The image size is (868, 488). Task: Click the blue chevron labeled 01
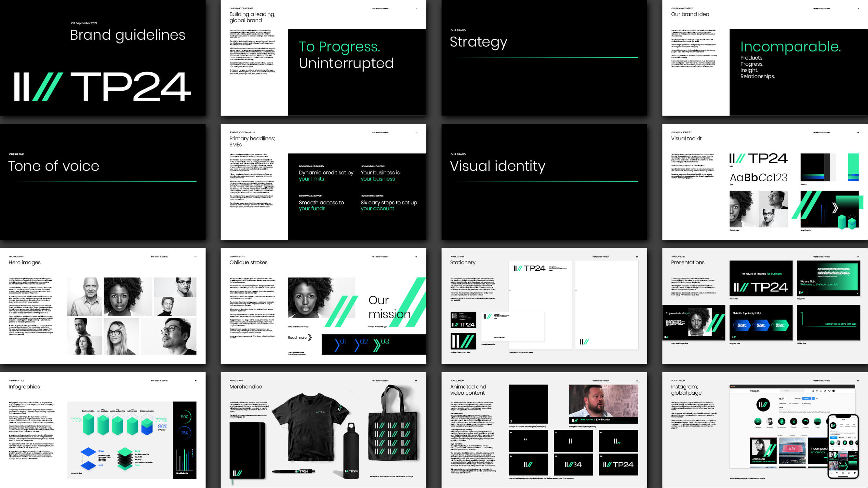337,345
